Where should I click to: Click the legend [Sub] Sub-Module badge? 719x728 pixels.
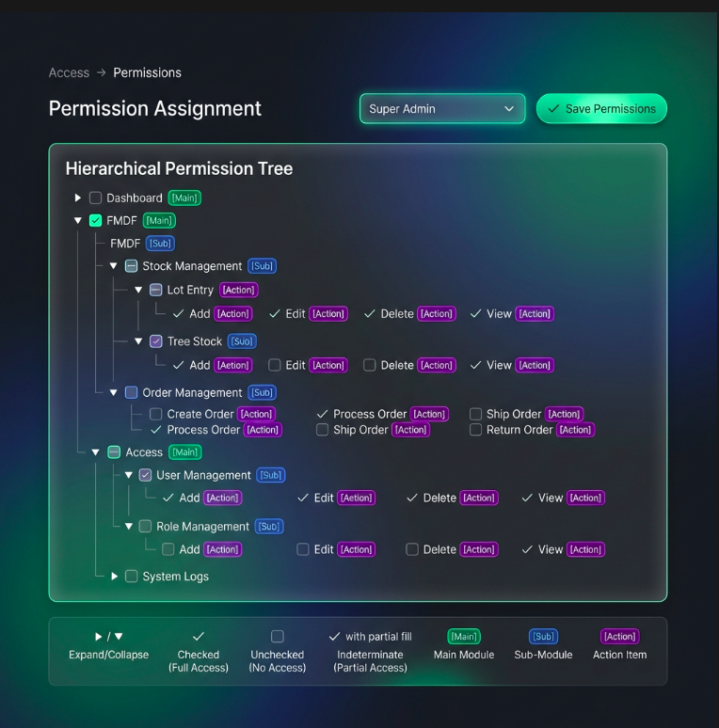[x=543, y=637]
